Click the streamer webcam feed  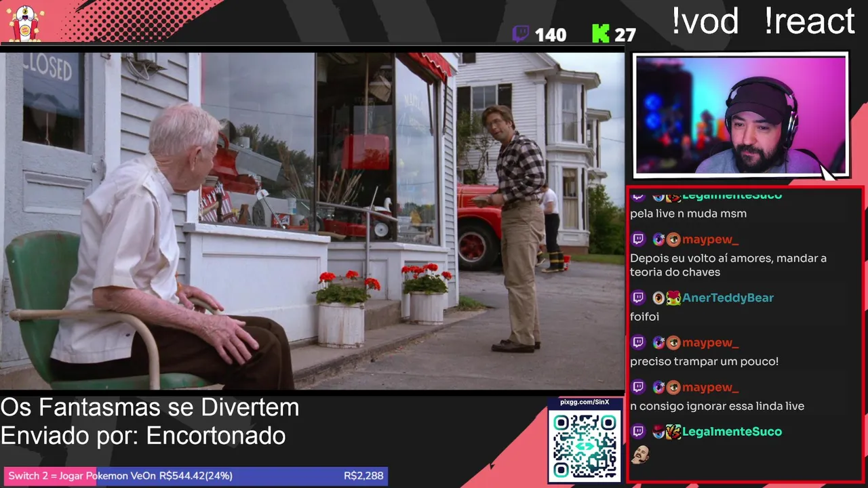(x=741, y=115)
